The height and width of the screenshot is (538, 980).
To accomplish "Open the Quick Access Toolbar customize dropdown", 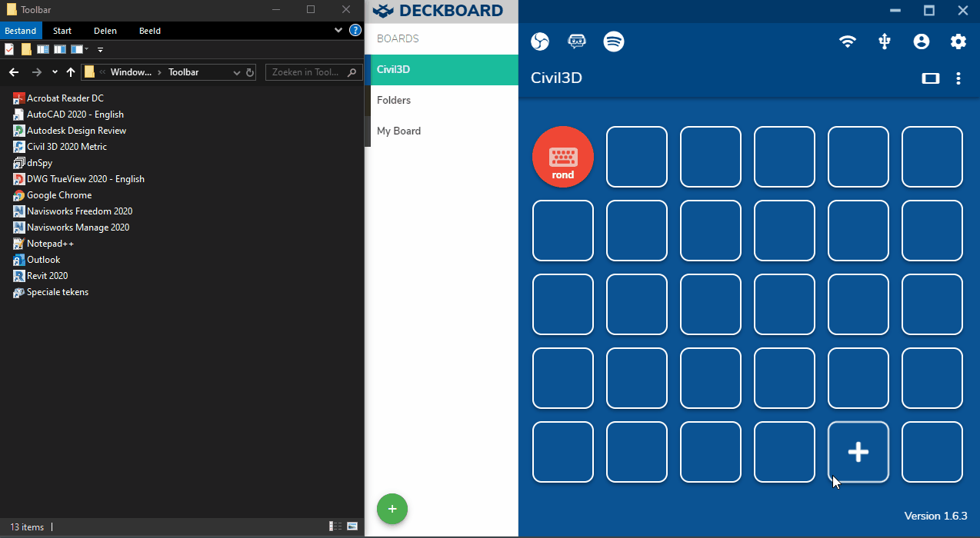I will click(100, 48).
